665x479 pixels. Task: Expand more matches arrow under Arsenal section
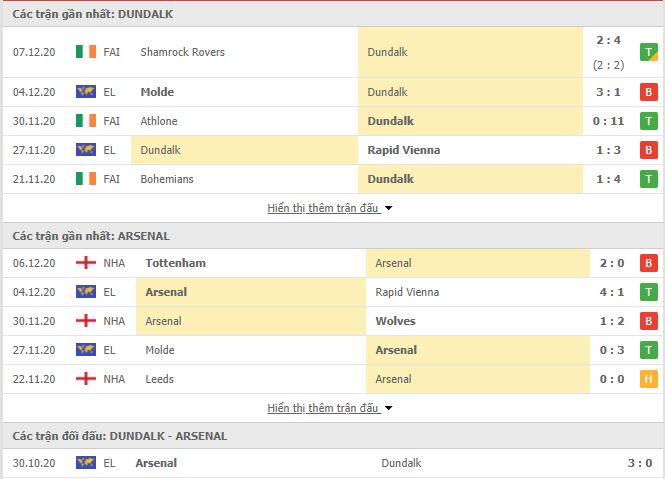click(388, 408)
